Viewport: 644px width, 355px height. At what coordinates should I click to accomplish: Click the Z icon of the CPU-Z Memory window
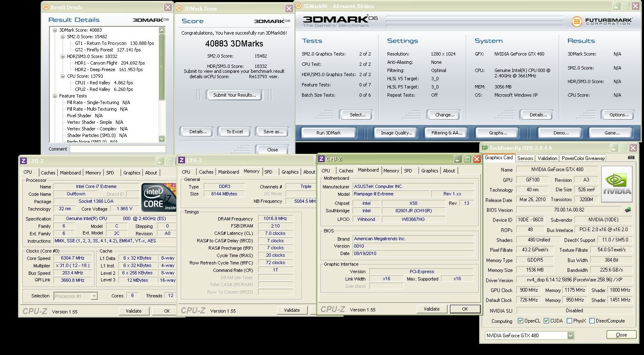pos(182,160)
